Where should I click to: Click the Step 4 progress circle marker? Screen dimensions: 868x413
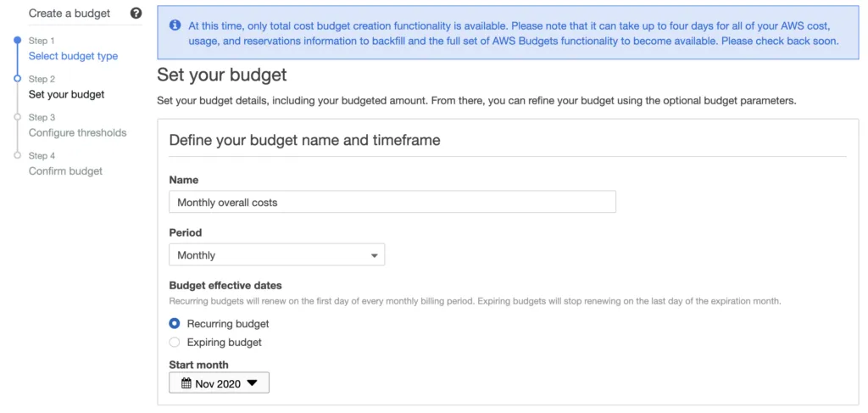click(x=17, y=155)
